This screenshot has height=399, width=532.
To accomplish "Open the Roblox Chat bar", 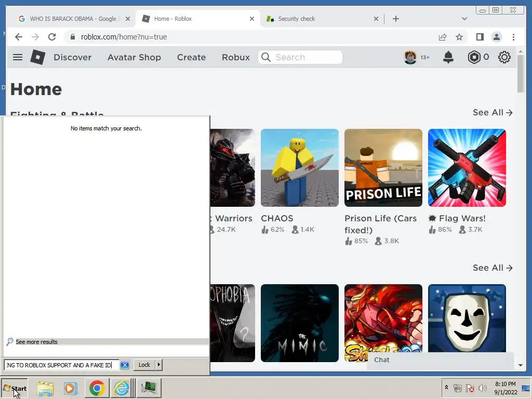I will pos(441,360).
